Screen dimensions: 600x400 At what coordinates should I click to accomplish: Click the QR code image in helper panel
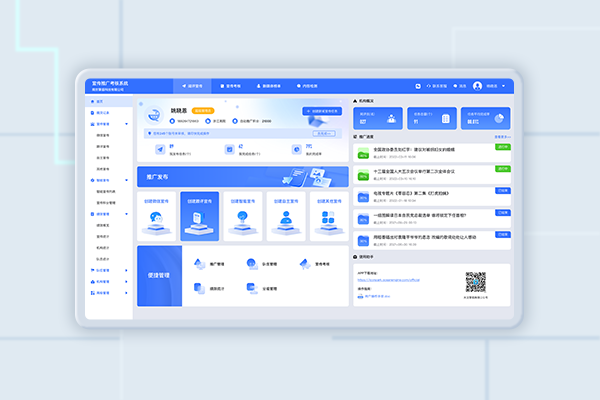[475, 281]
